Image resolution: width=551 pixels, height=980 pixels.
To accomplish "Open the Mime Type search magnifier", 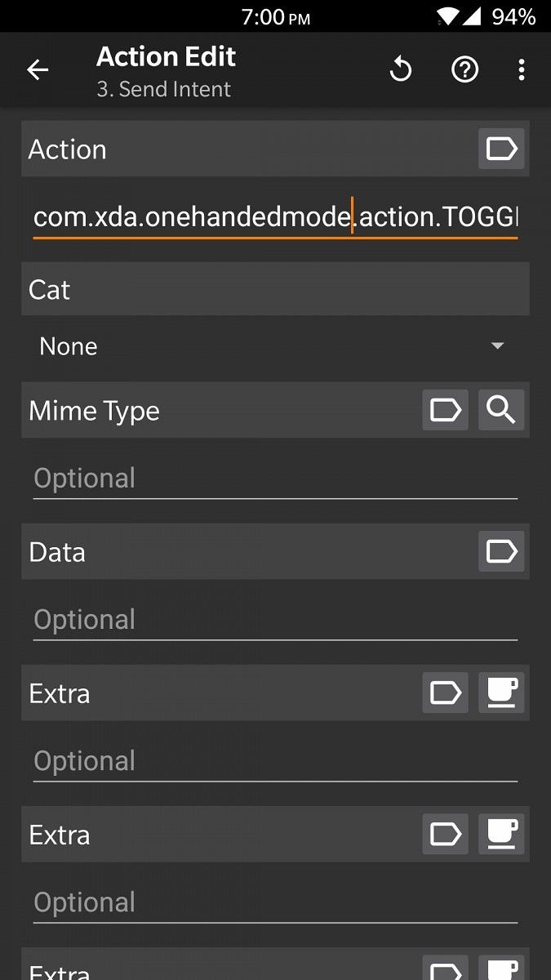I will pos(501,411).
